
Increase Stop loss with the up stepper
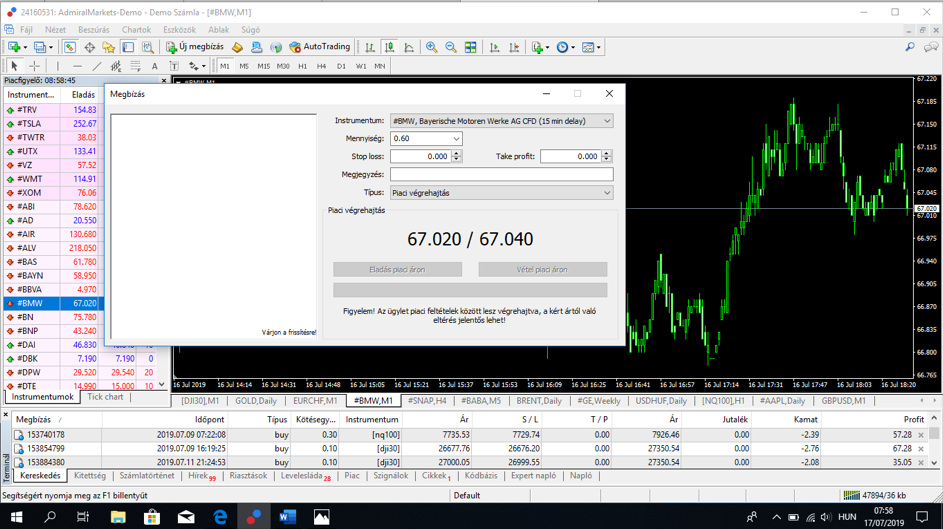point(456,153)
